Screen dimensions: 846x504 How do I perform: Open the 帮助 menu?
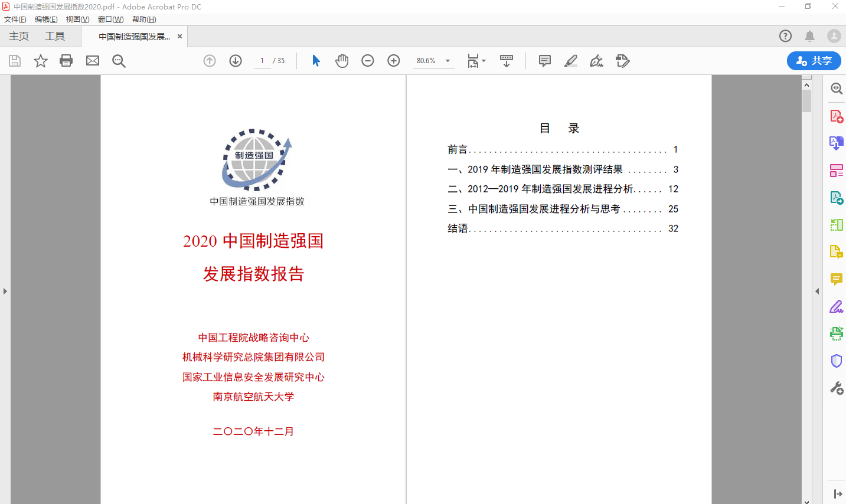144,19
